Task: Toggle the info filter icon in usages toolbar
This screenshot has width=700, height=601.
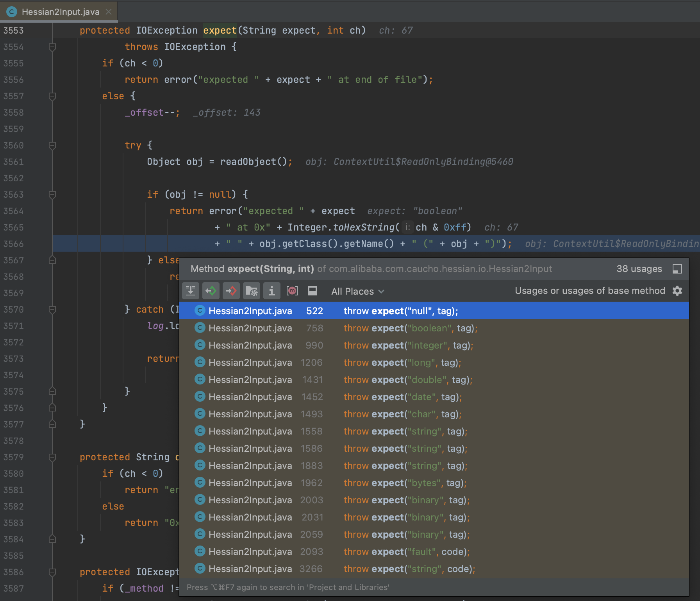Action: [x=272, y=291]
